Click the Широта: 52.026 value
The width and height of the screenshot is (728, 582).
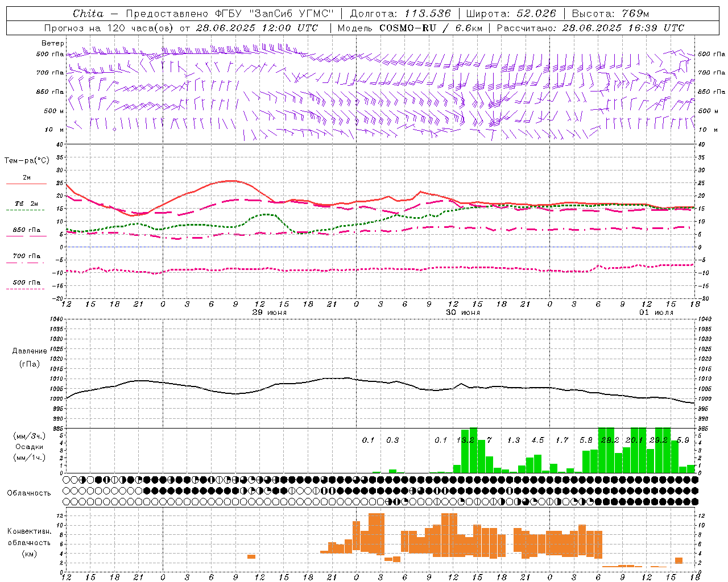tap(511, 14)
